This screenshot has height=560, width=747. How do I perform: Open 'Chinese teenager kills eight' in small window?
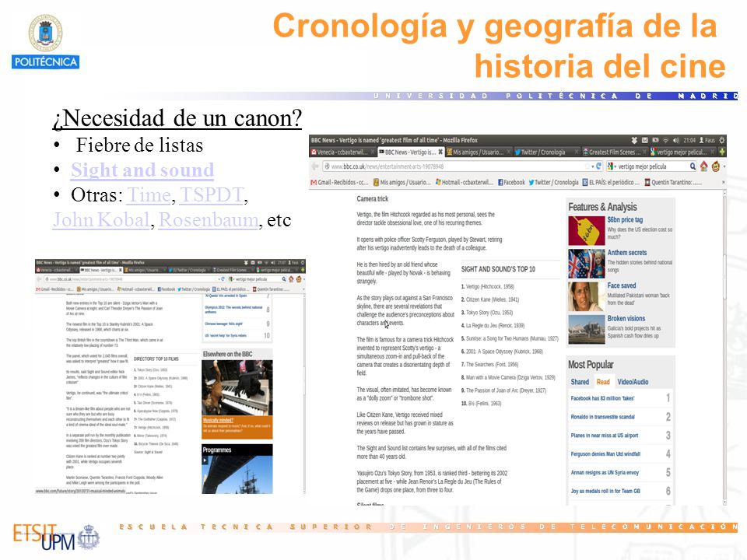pos(223,324)
